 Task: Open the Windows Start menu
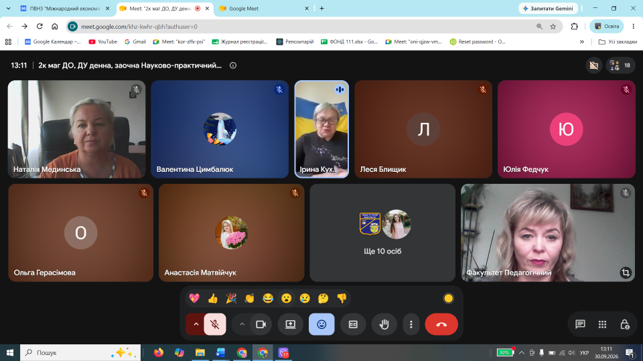pos(10,352)
